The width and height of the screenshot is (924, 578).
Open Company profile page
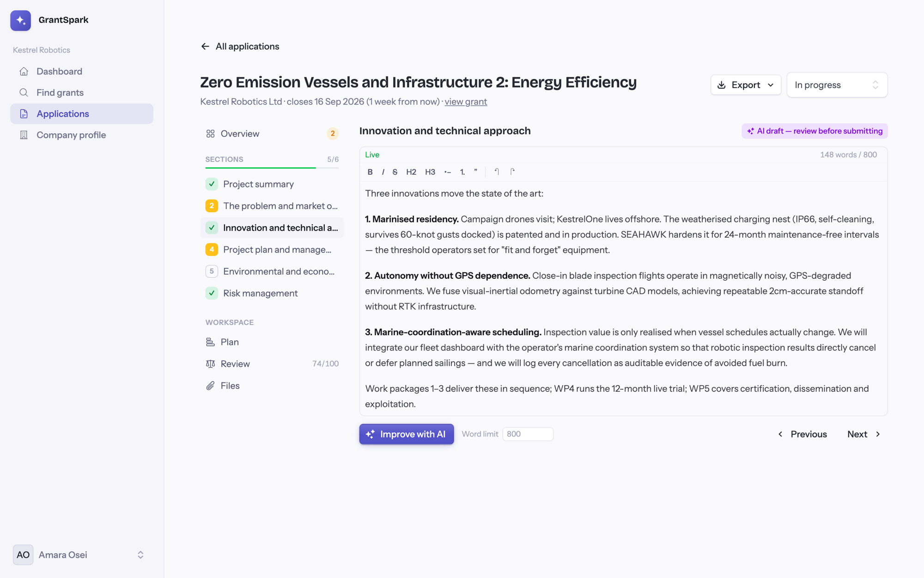click(x=82, y=135)
